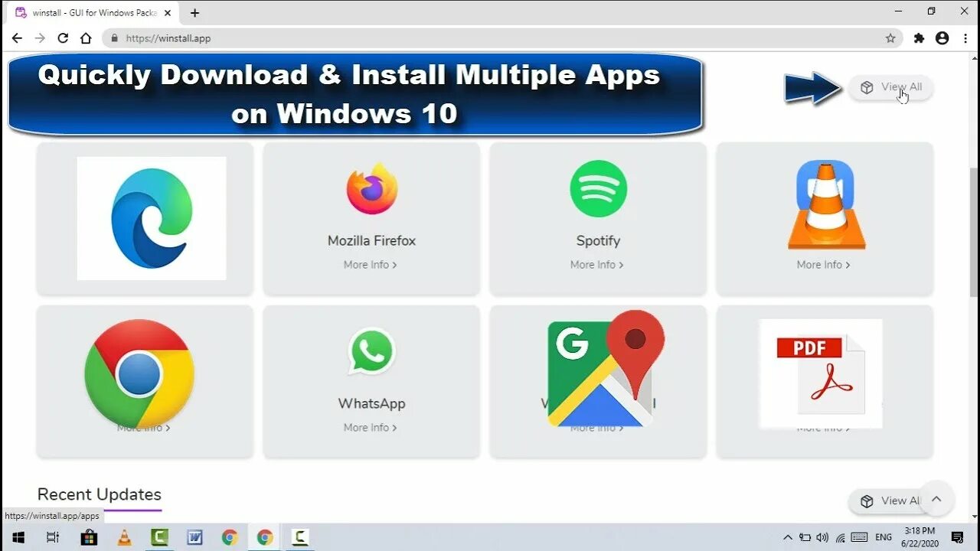Open More Info below the VLC cone
The width and height of the screenshot is (980, 551).
pos(824,265)
